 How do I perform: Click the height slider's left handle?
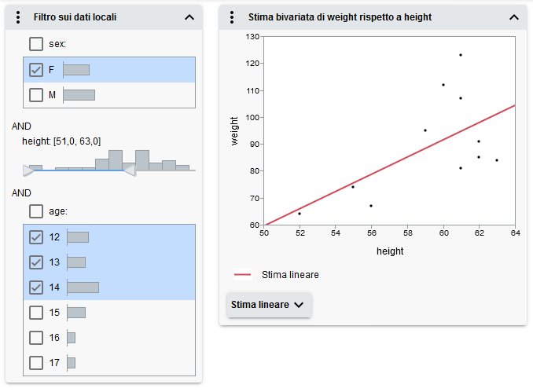click(29, 170)
